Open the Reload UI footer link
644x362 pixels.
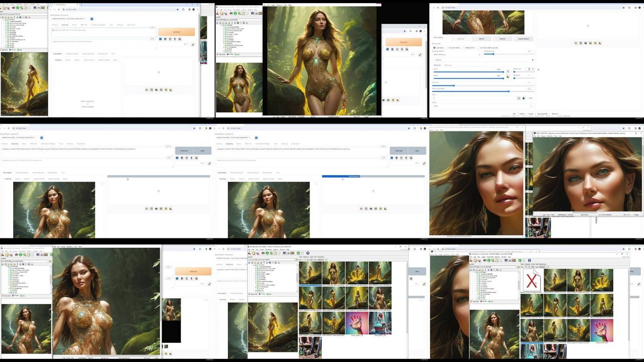(x=555, y=114)
